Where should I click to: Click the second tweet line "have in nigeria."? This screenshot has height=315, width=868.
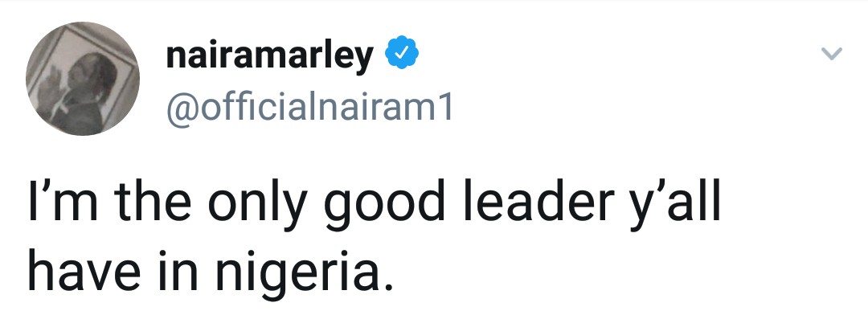coord(210,271)
